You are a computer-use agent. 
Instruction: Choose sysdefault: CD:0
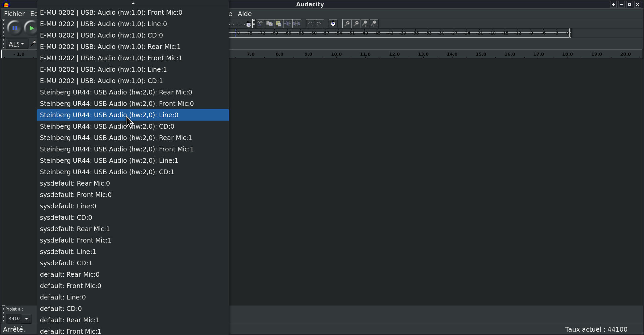[133, 217]
